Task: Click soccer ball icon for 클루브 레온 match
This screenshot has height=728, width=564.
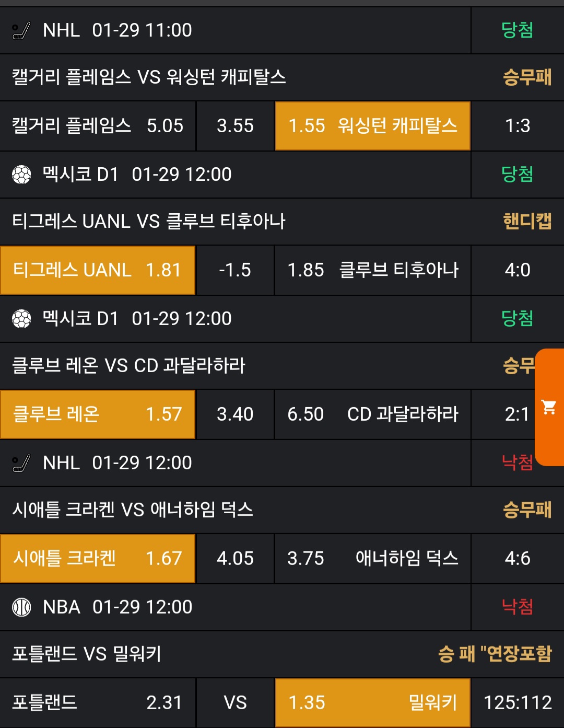Action: tap(21, 319)
